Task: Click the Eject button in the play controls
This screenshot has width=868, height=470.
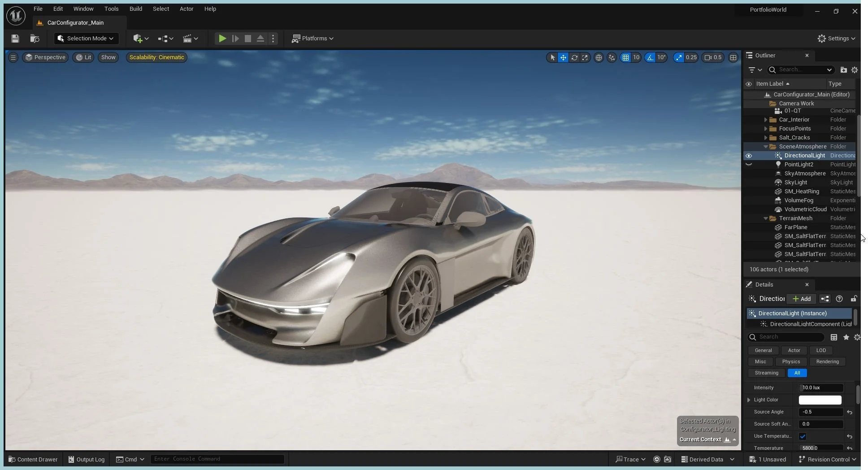Action: pos(260,39)
